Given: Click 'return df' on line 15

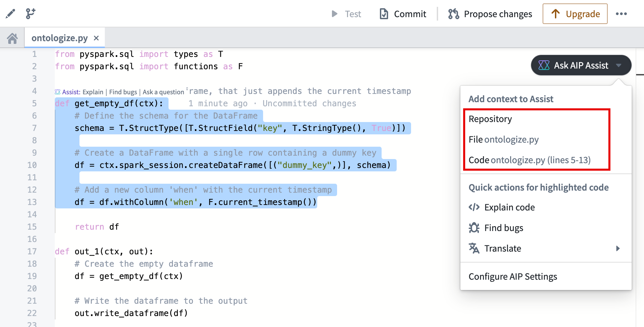Looking at the screenshot, I should 97,227.
